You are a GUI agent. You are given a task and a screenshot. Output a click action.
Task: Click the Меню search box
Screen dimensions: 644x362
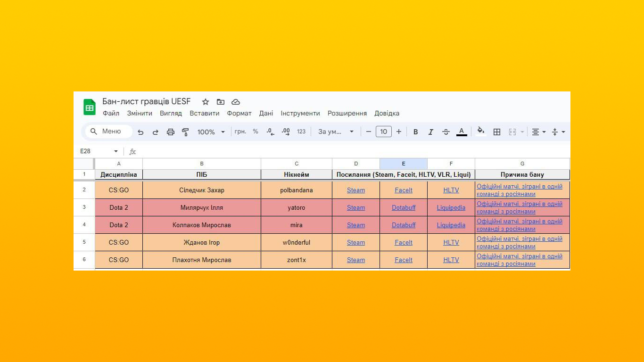coord(108,132)
